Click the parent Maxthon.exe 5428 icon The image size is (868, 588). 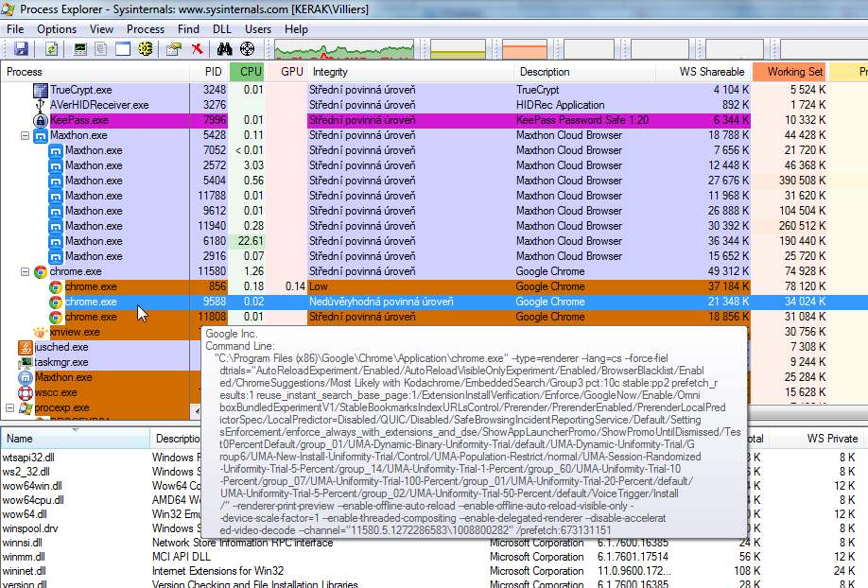click(x=41, y=135)
